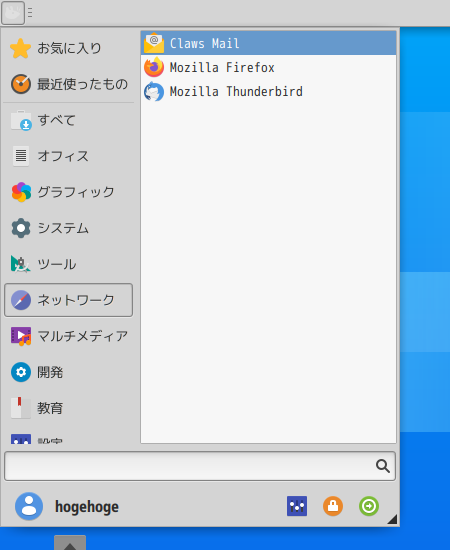Click the application search field
Viewport: 450px width, 550px height.
pos(200,466)
